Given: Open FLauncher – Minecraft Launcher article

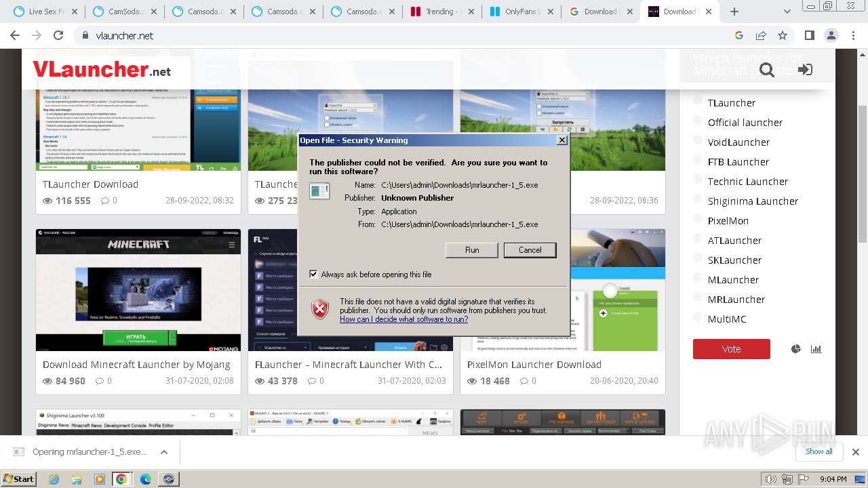Looking at the screenshot, I should (x=349, y=365).
